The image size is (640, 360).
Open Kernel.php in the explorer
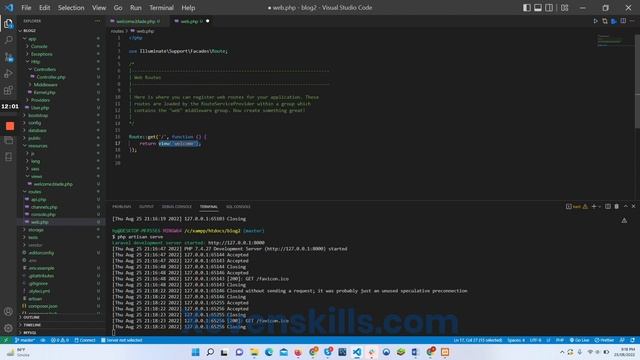pos(44,92)
